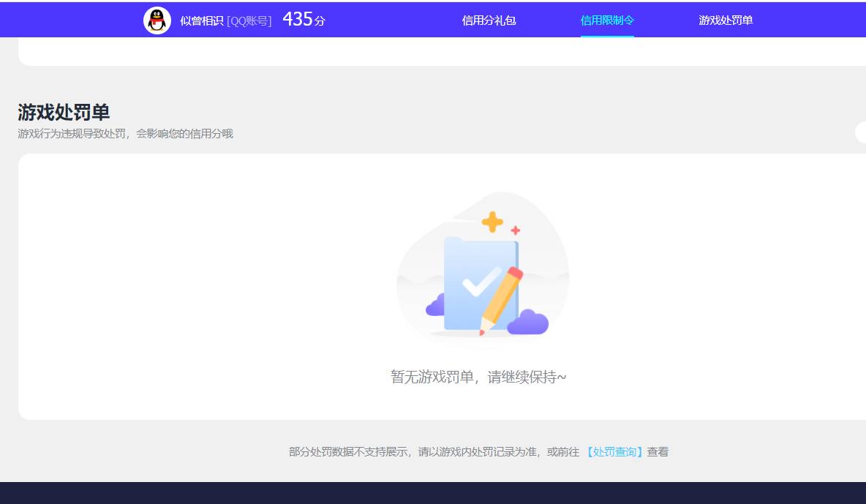
Task: Open the collapsed side widget on right edge
Action: [862, 132]
